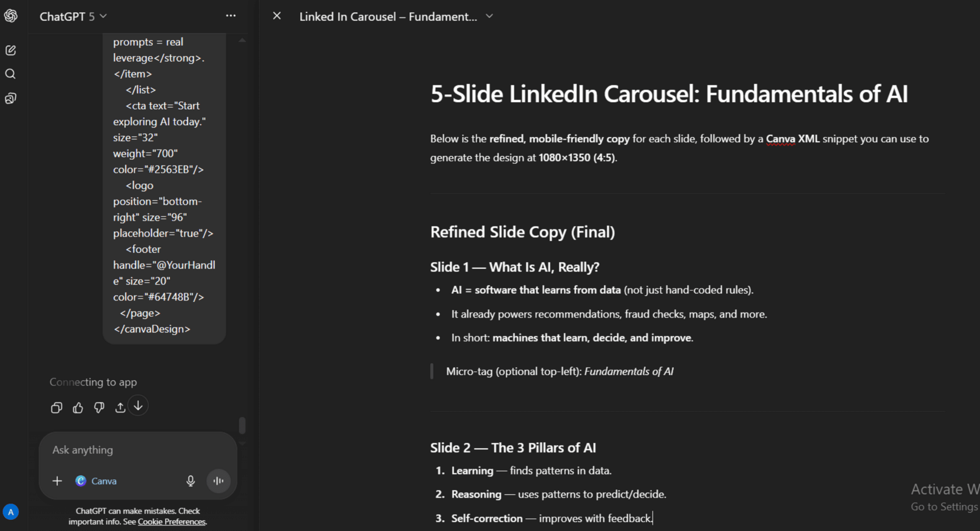
Task: Open the Cookie Preferences link
Action: [171, 521]
